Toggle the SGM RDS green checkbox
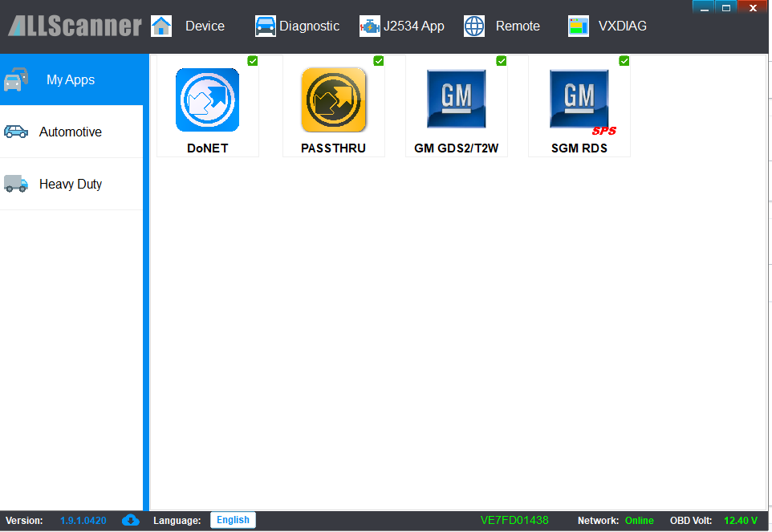This screenshot has width=772, height=532. coord(624,61)
